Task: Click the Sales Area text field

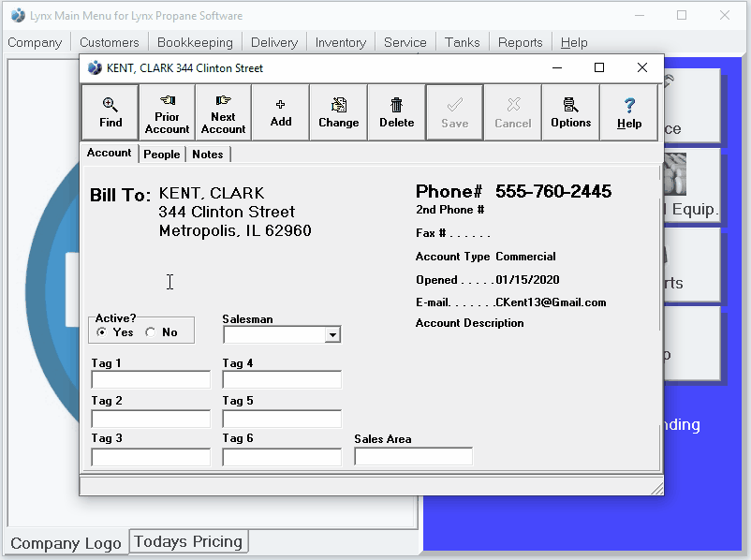Action: click(x=413, y=456)
